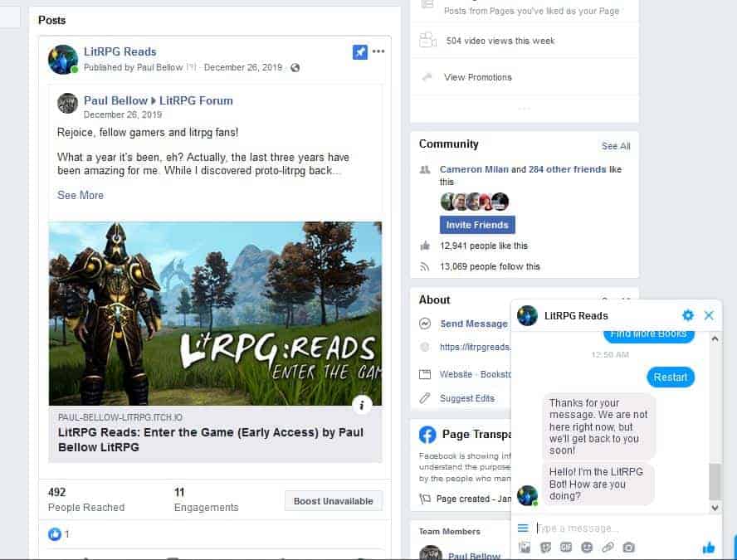Send a thumbs-up like in chat
Viewport: 737px width, 560px height.
coord(708,548)
